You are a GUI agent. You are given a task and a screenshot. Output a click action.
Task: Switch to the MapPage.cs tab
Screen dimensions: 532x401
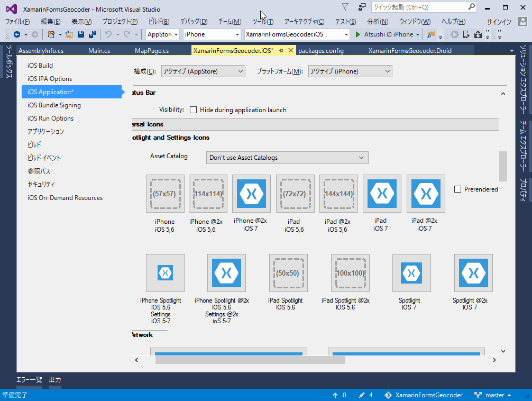(152, 51)
